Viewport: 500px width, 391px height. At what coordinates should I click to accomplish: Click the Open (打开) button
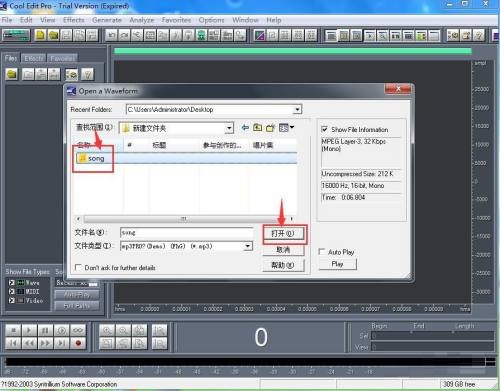point(283,233)
